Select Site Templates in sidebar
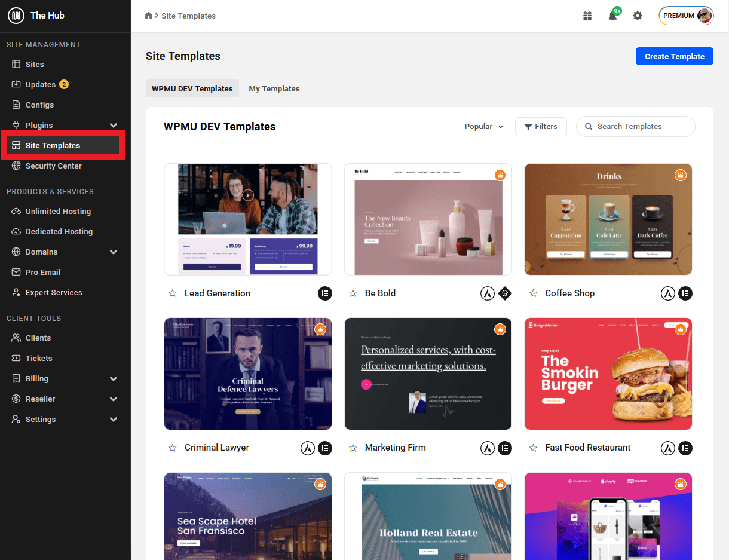Image resolution: width=729 pixels, height=560 pixels. (x=63, y=145)
